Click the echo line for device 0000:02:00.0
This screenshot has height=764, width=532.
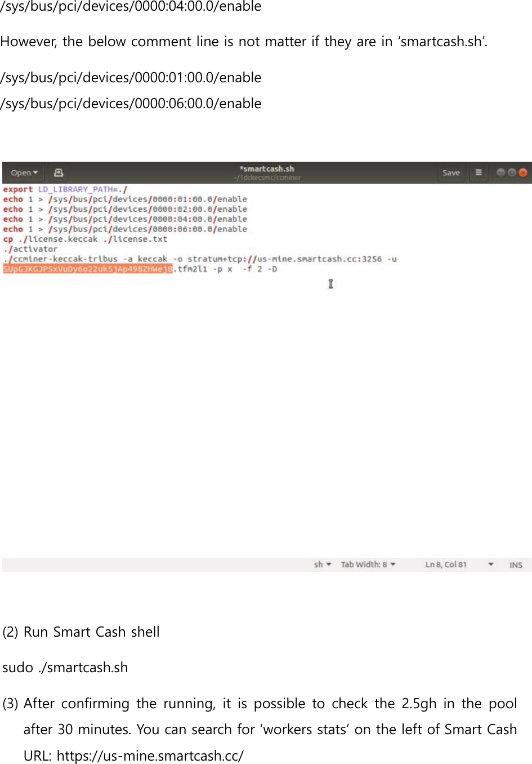(x=125, y=209)
